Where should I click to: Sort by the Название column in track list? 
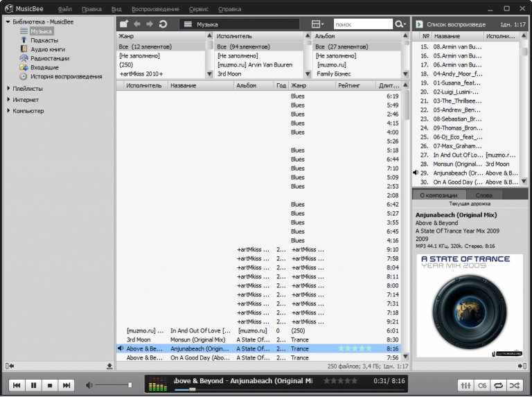coord(201,85)
